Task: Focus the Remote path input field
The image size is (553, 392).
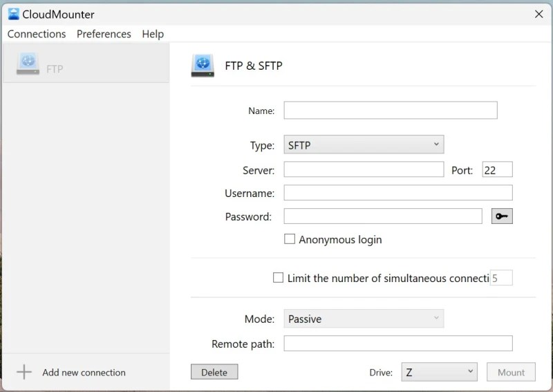Action: 398,344
